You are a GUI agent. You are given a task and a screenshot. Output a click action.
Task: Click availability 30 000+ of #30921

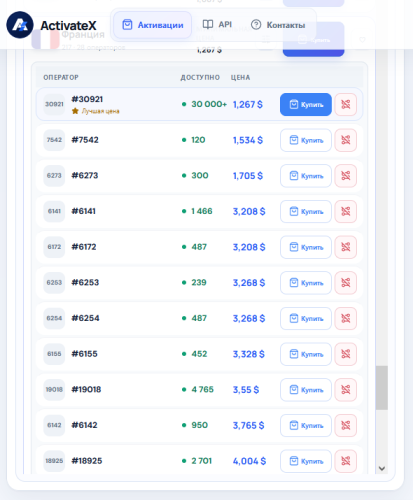[209, 104]
